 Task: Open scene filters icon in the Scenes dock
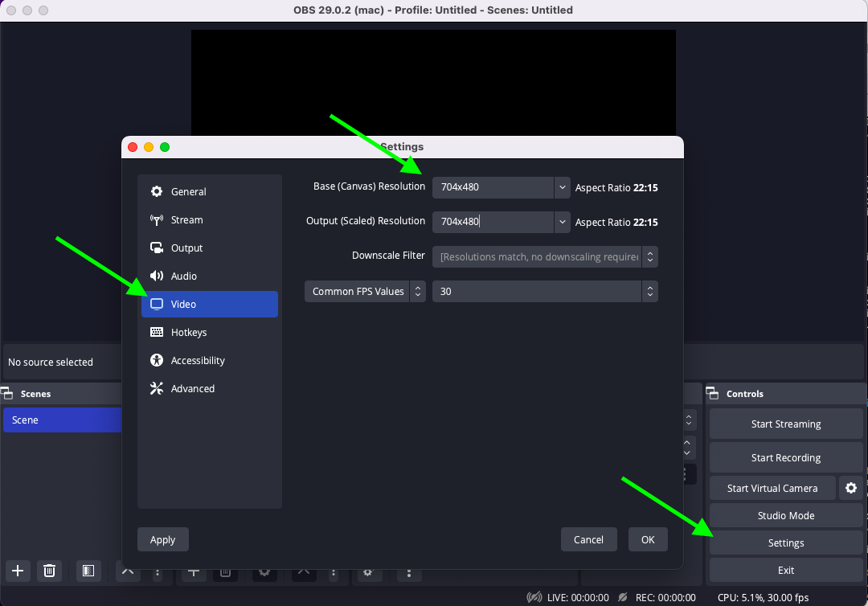click(88, 571)
